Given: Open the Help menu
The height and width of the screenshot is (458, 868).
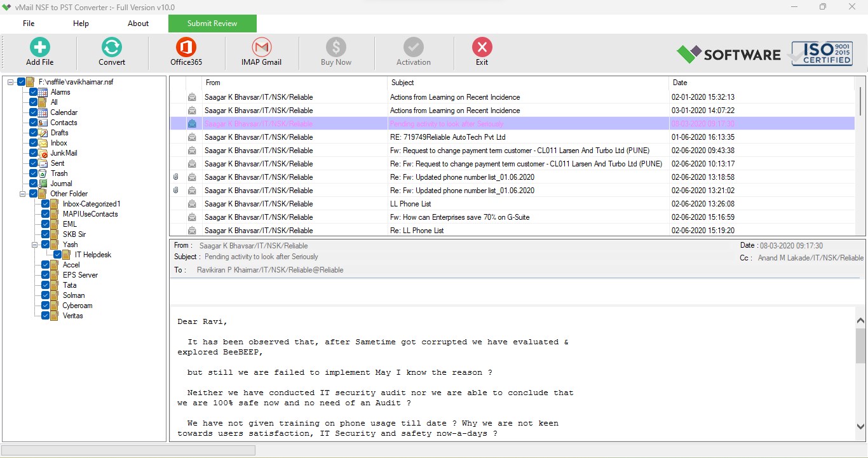Looking at the screenshot, I should coord(81,24).
